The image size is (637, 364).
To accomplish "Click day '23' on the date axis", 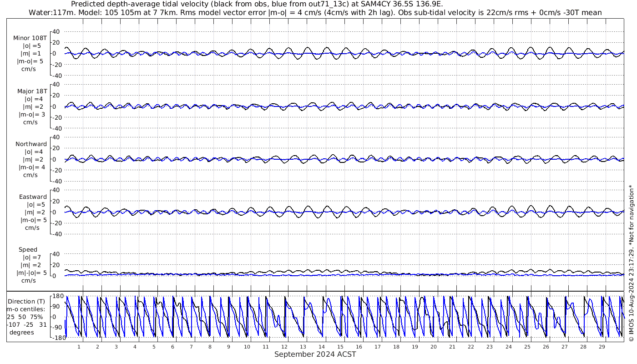I will pos(490,347).
